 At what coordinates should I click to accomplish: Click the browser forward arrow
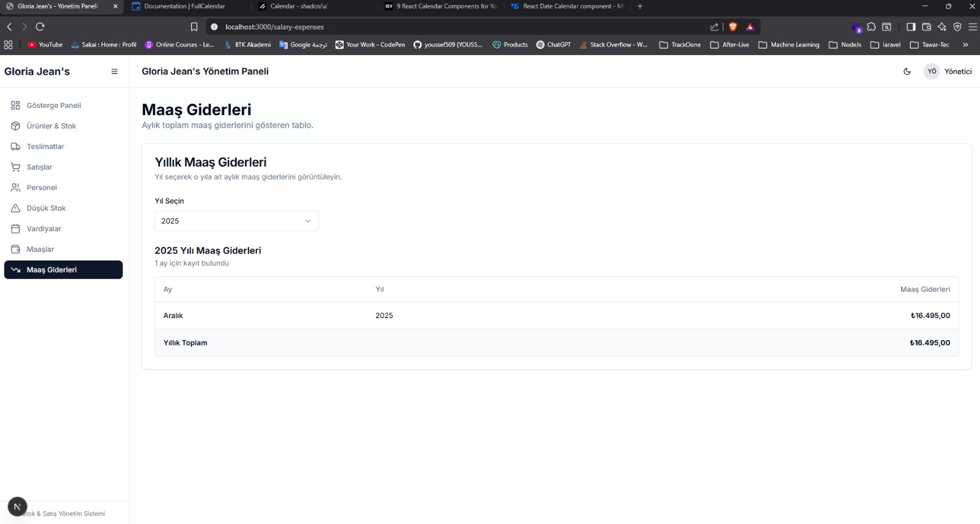tap(24, 26)
